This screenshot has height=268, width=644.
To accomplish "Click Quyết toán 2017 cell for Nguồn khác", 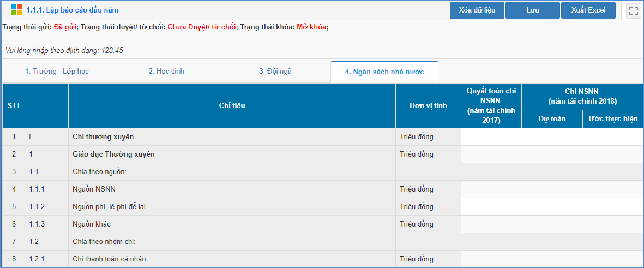I will 491,224.
